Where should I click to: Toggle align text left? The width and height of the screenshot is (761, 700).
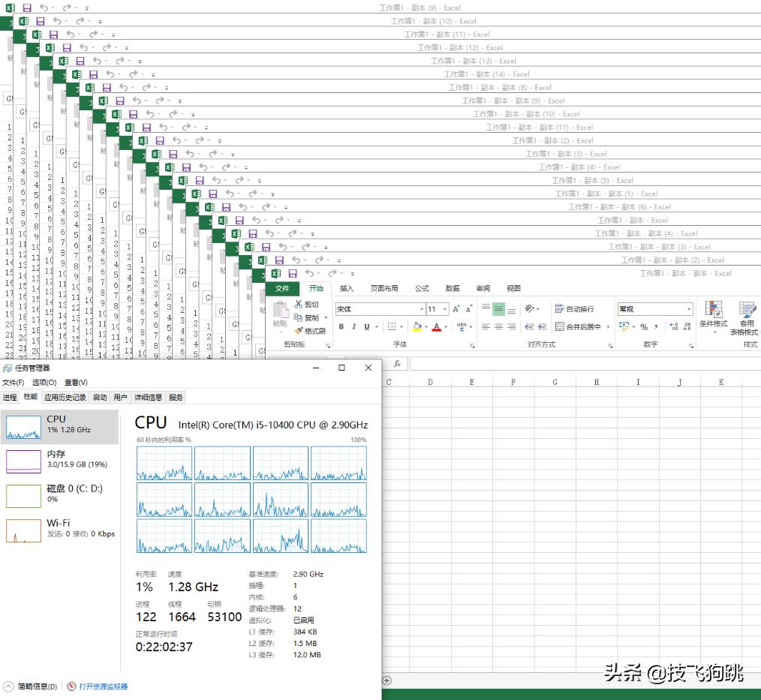[x=486, y=326]
